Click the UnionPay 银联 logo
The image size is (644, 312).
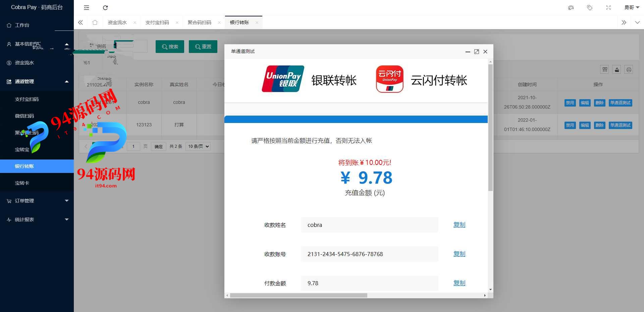[283, 79]
